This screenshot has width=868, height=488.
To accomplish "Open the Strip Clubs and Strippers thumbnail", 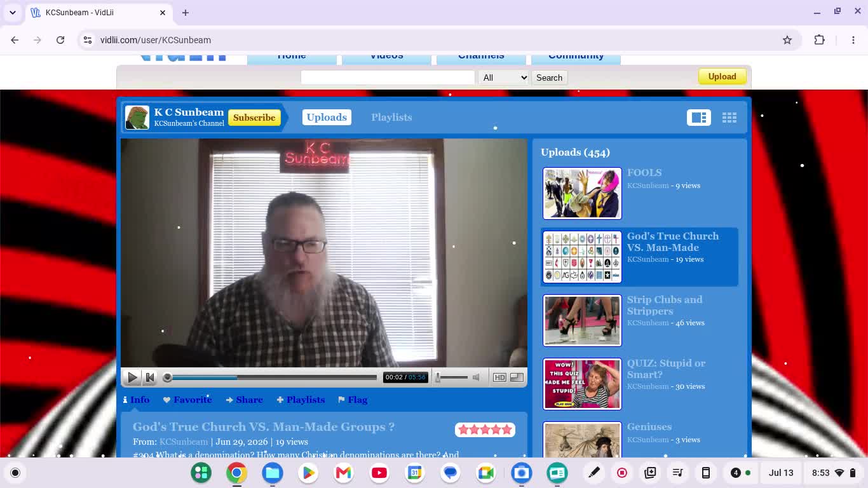I will tap(582, 320).
